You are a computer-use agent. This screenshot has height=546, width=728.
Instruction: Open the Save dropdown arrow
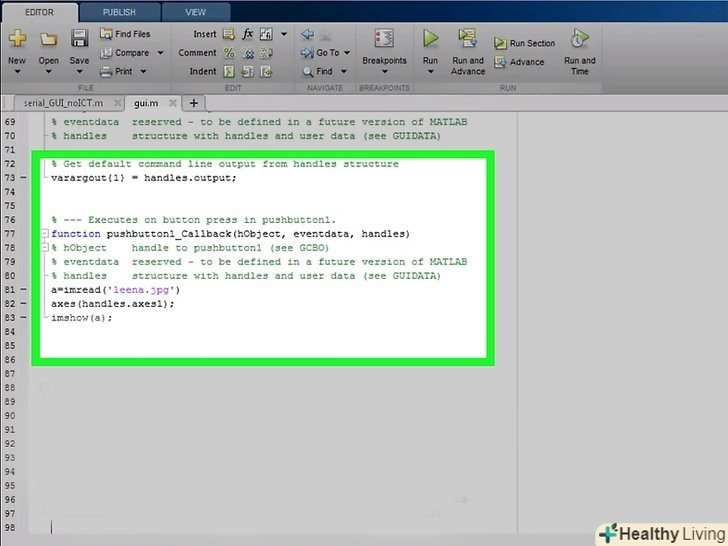pyautogui.click(x=79, y=72)
